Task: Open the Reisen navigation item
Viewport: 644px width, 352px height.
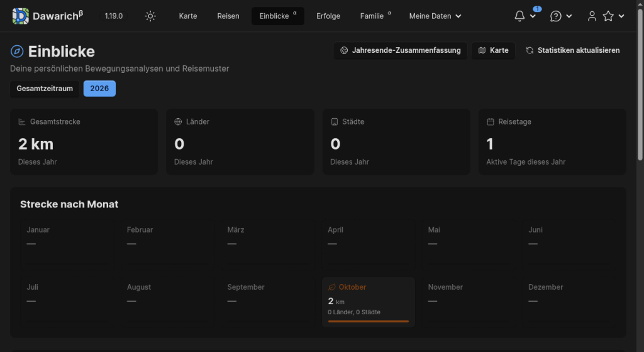Action: (228, 16)
